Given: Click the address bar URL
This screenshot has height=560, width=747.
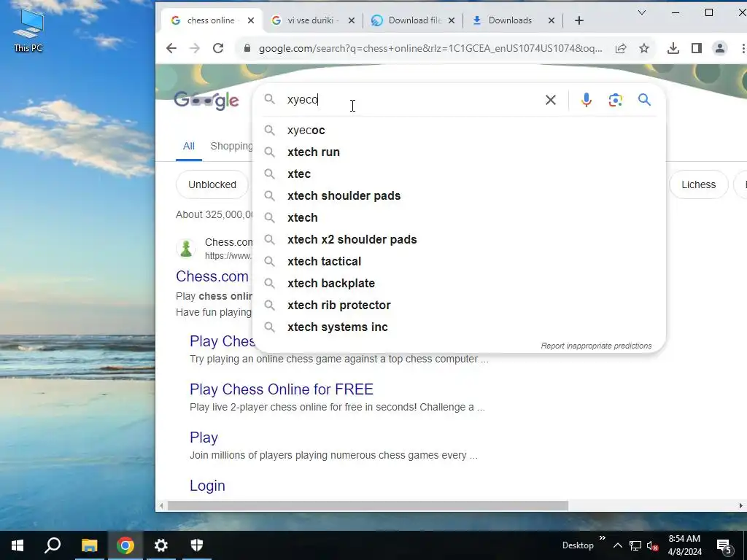Looking at the screenshot, I should [x=430, y=48].
